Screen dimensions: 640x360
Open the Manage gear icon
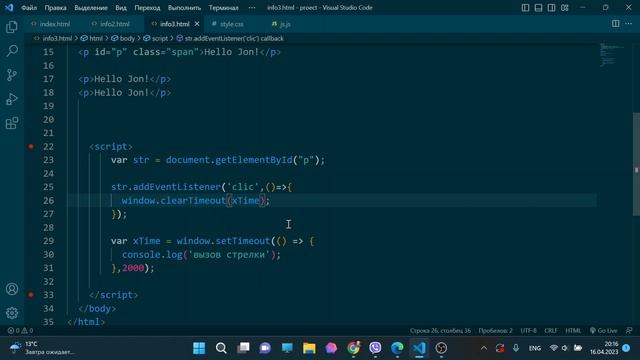[12, 313]
